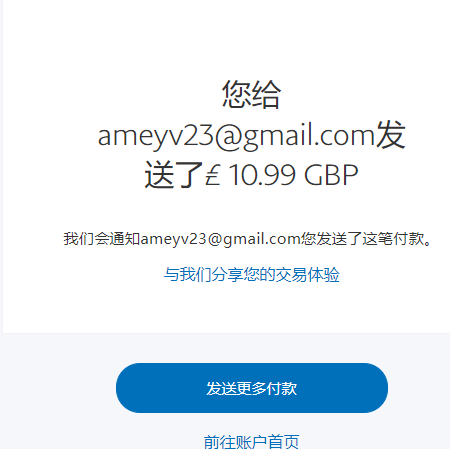Screen dimensions: 450x449
Task: Select ameyv23@gmail.com in the notification sentence
Action: (x=220, y=239)
